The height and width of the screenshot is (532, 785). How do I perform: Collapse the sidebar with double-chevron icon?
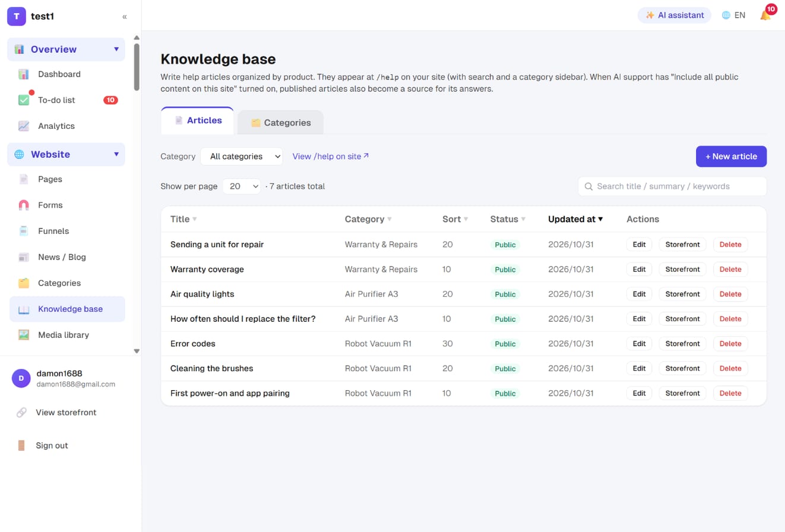tap(125, 17)
